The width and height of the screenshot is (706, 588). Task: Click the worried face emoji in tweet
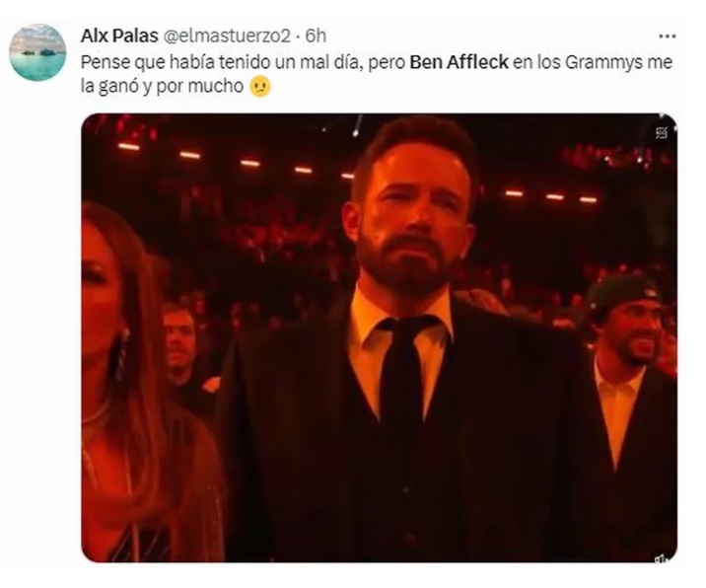260,87
